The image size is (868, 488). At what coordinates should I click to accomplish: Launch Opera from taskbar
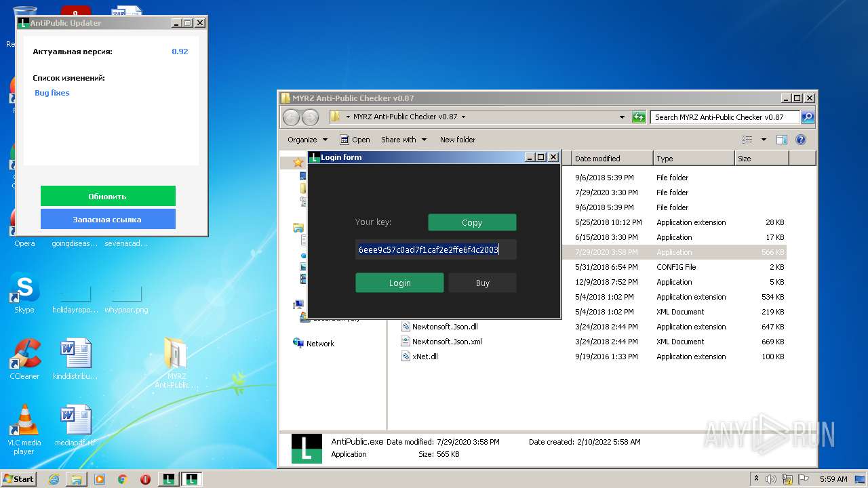point(145,479)
